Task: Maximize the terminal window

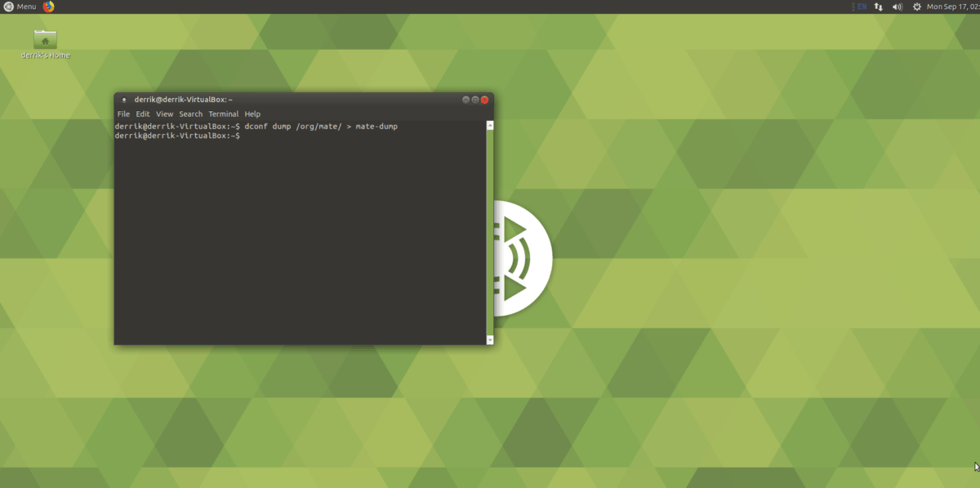Action: click(x=475, y=100)
